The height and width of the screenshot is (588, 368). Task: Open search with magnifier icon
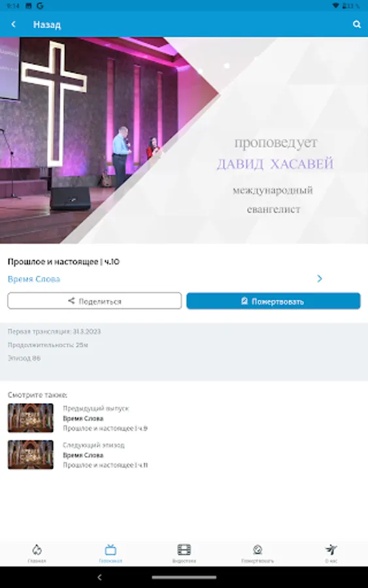(x=357, y=24)
